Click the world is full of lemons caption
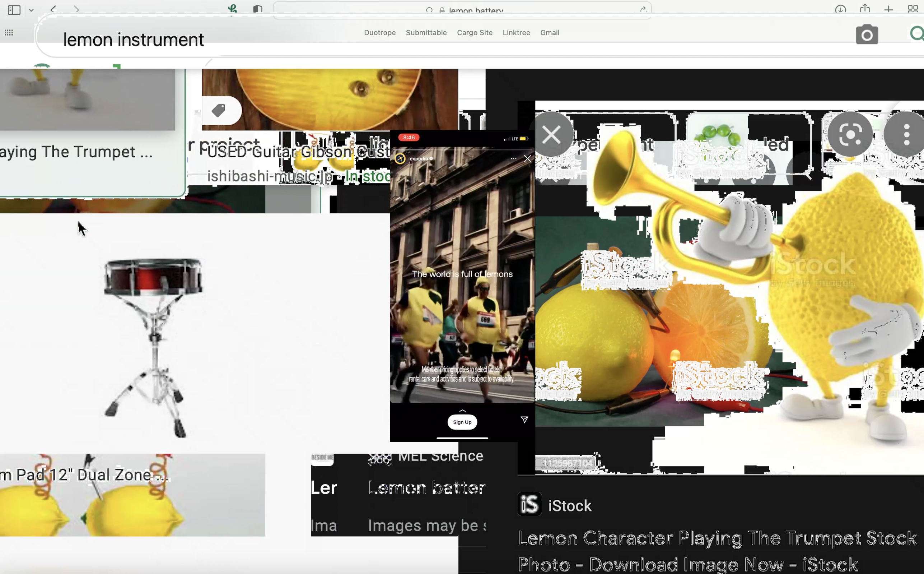 (462, 274)
